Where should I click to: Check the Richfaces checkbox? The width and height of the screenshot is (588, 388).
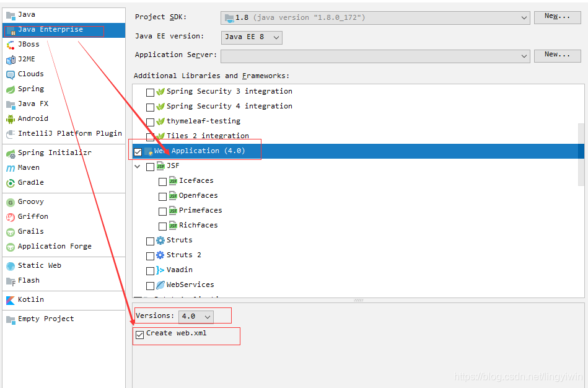[x=162, y=226]
